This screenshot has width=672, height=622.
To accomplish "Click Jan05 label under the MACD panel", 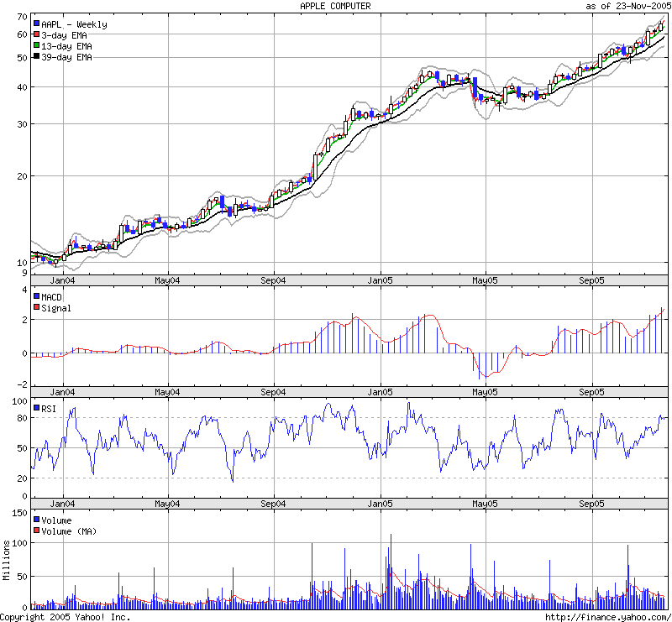I will click(381, 392).
